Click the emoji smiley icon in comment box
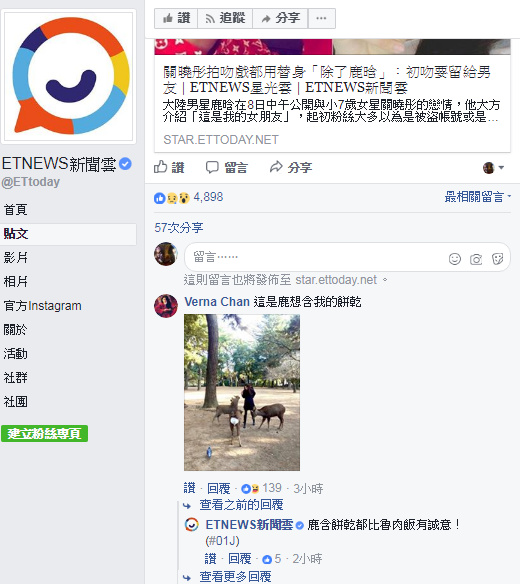This screenshot has height=584, width=520. (x=454, y=258)
